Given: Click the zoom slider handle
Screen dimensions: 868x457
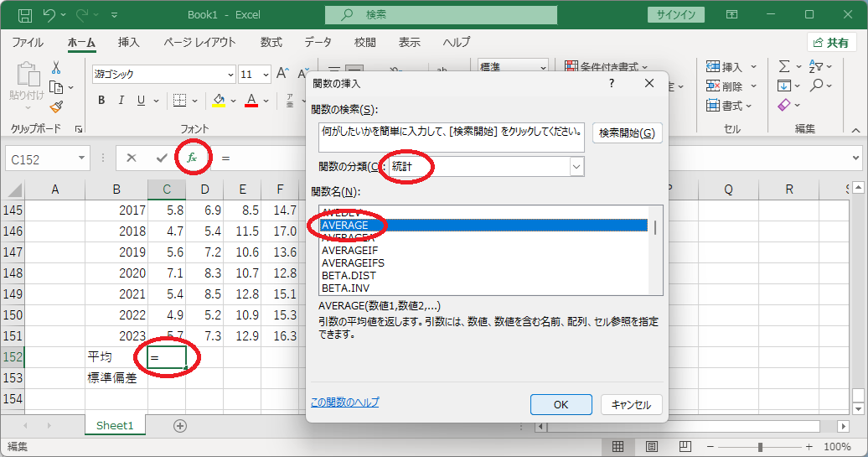Looking at the screenshot, I should [x=761, y=446].
